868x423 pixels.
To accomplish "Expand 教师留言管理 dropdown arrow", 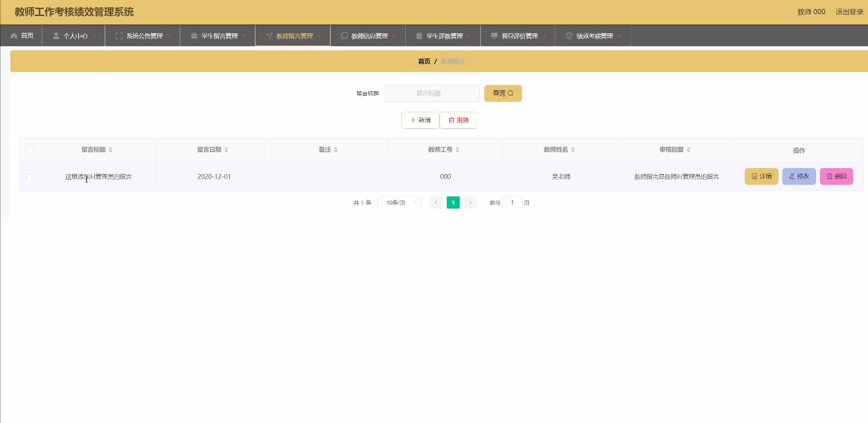I will pos(319,36).
